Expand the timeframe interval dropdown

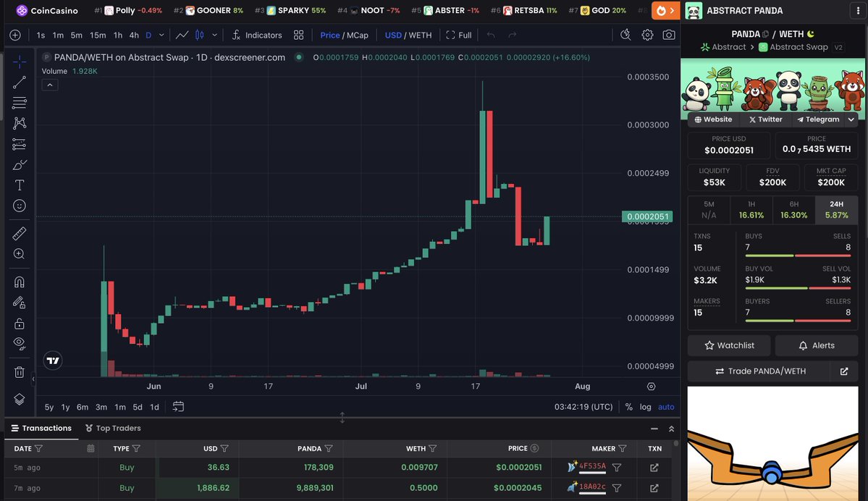tap(161, 35)
